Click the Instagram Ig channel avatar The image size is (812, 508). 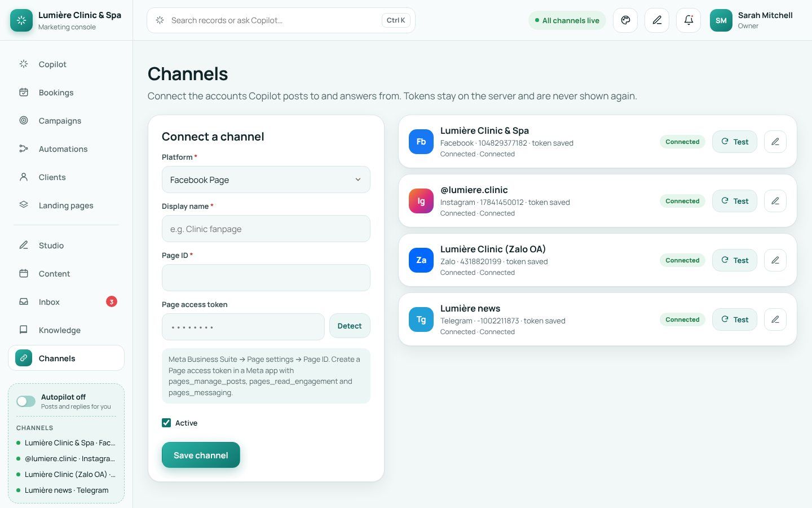tap(421, 201)
